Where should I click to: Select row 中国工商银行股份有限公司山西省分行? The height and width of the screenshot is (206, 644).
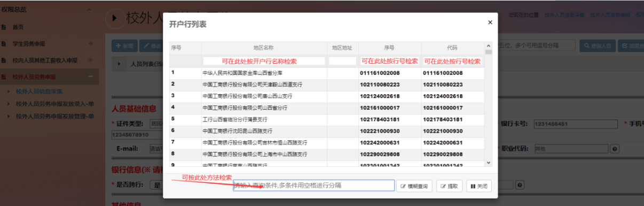(x=327, y=108)
